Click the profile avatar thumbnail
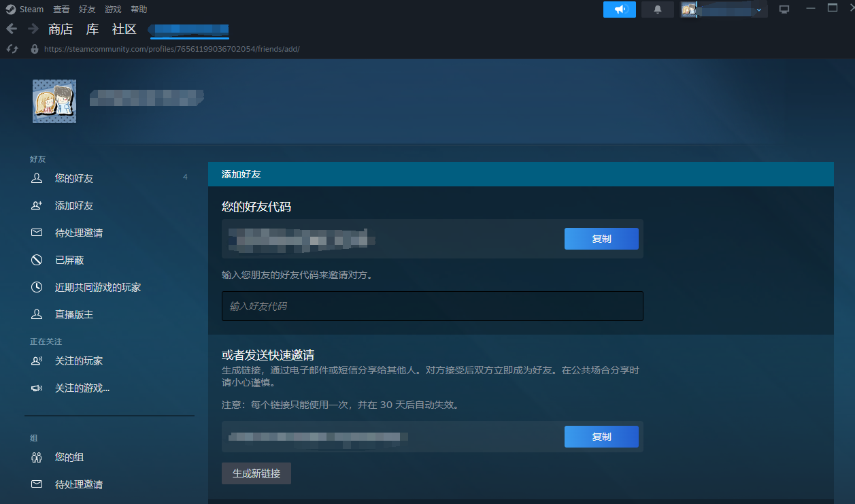Viewport: 855px width, 504px height. click(54, 101)
